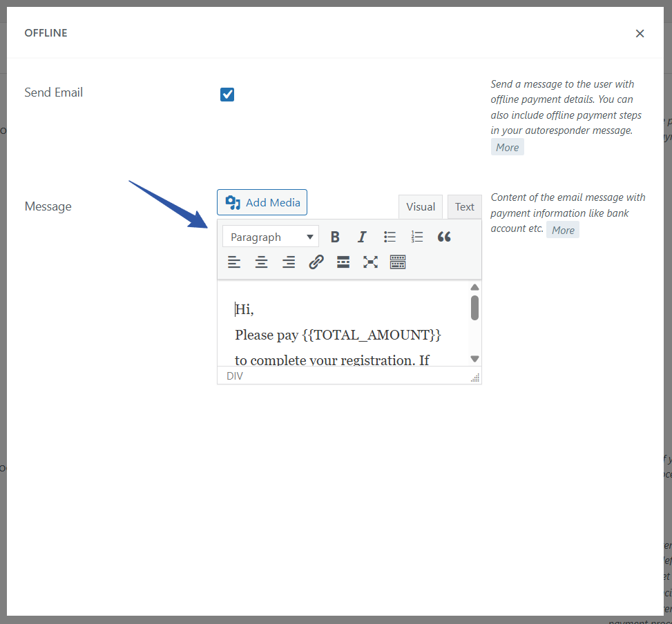
Task: Apply italic formatting to message text
Action: coord(362,237)
